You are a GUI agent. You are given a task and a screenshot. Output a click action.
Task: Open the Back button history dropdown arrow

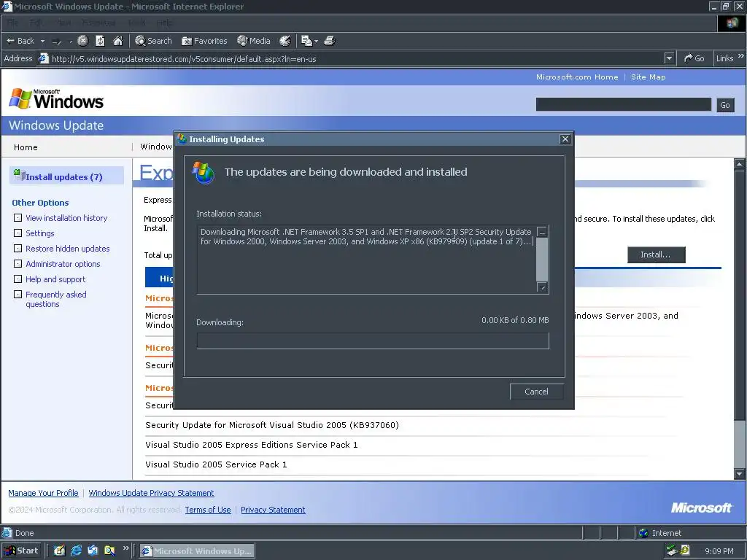(42, 41)
